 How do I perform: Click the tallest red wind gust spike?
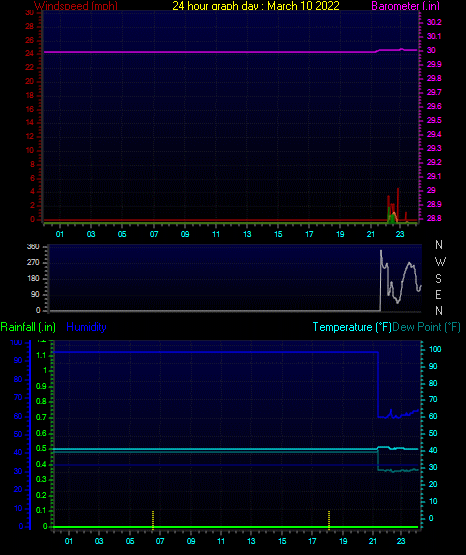(398, 204)
